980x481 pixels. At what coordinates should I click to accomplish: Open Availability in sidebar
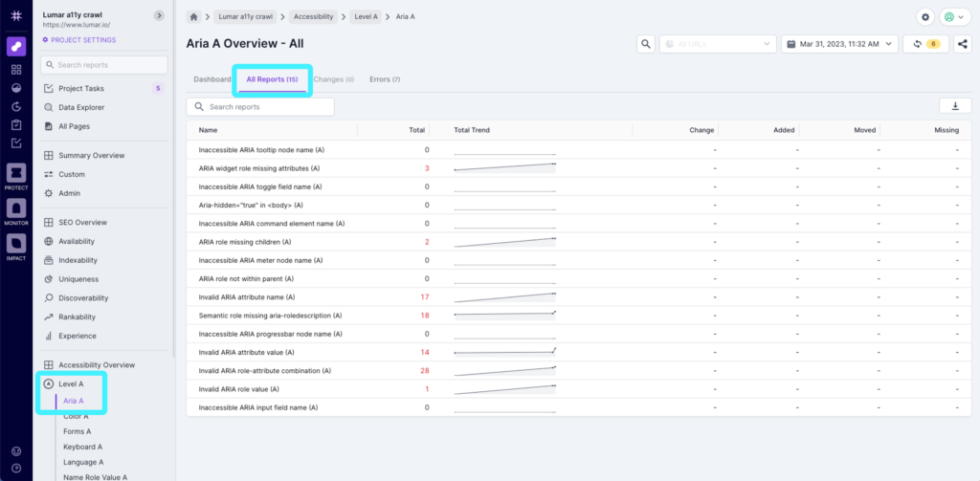(77, 241)
